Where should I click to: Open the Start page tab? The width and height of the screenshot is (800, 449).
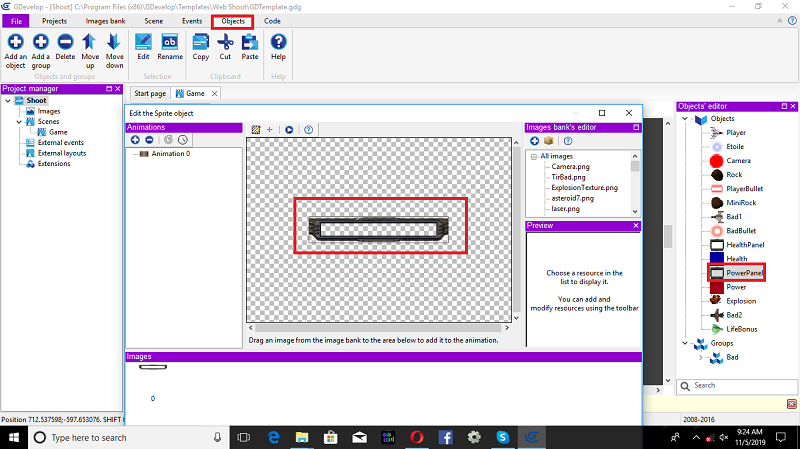click(x=150, y=93)
